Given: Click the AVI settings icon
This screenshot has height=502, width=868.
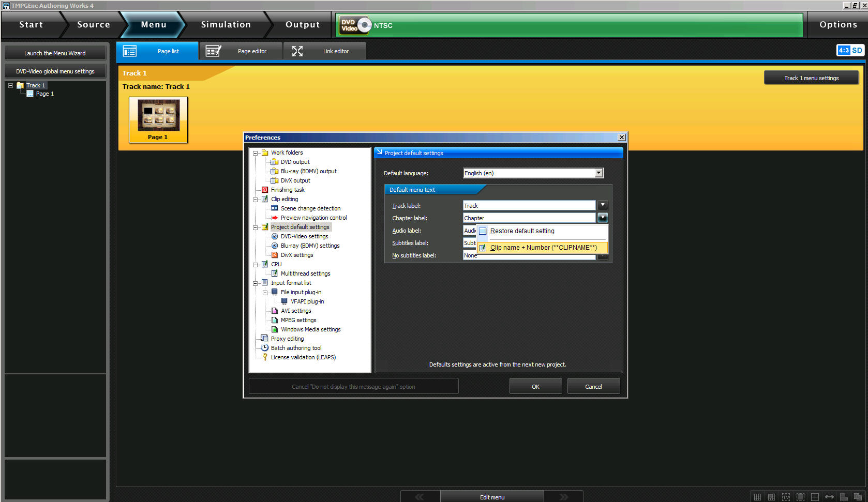Looking at the screenshot, I should (x=275, y=311).
